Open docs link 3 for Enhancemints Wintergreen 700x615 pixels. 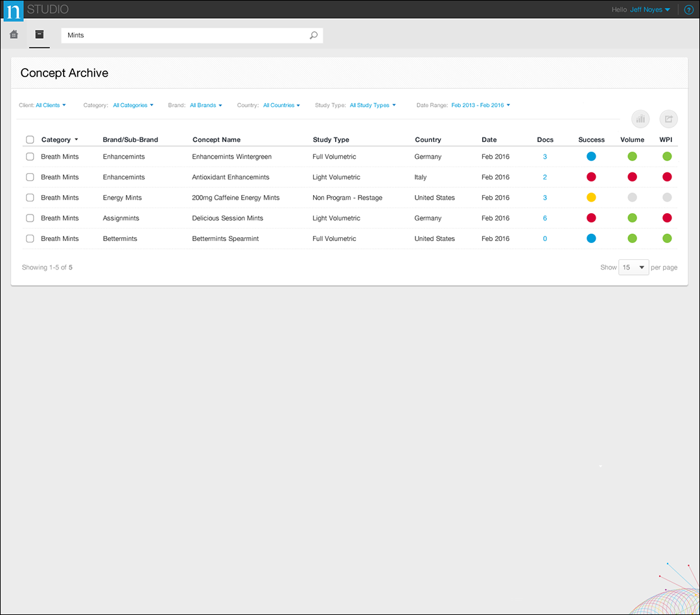pyautogui.click(x=544, y=157)
